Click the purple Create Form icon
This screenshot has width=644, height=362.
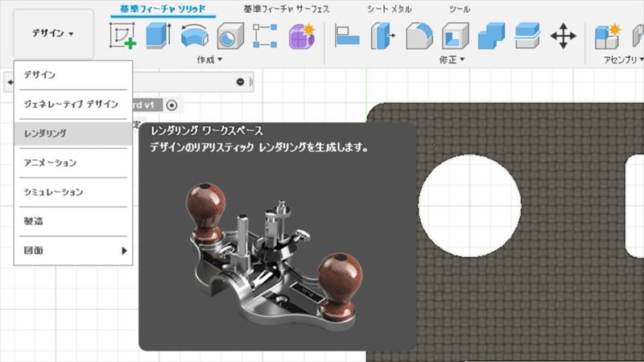(302, 36)
